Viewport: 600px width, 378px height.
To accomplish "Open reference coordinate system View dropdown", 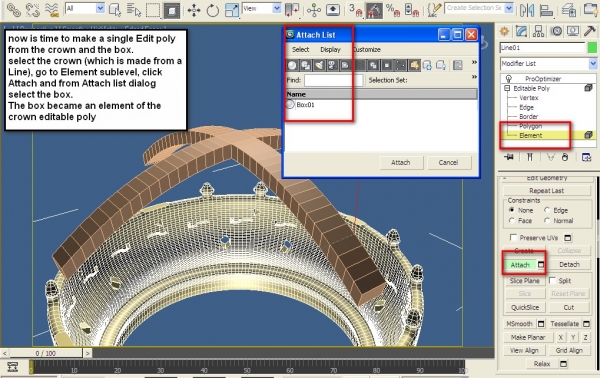I will (x=277, y=8).
